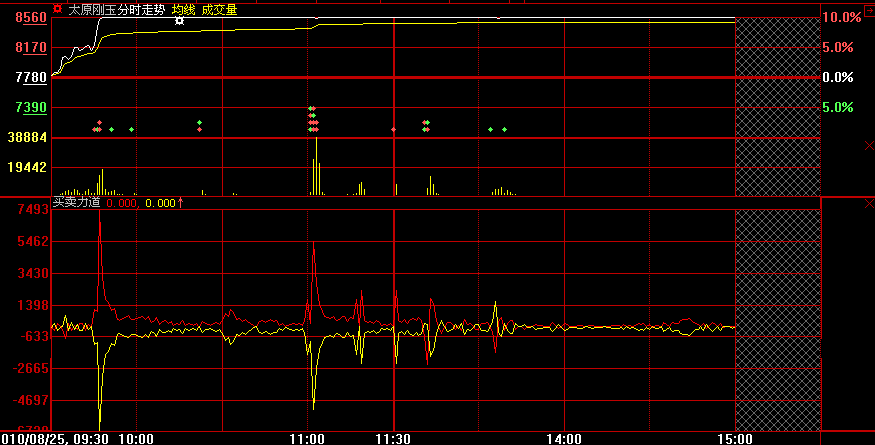The height and width of the screenshot is (445, 875).
Task: Click the 8560 price axis label
Action: (31, 17)
